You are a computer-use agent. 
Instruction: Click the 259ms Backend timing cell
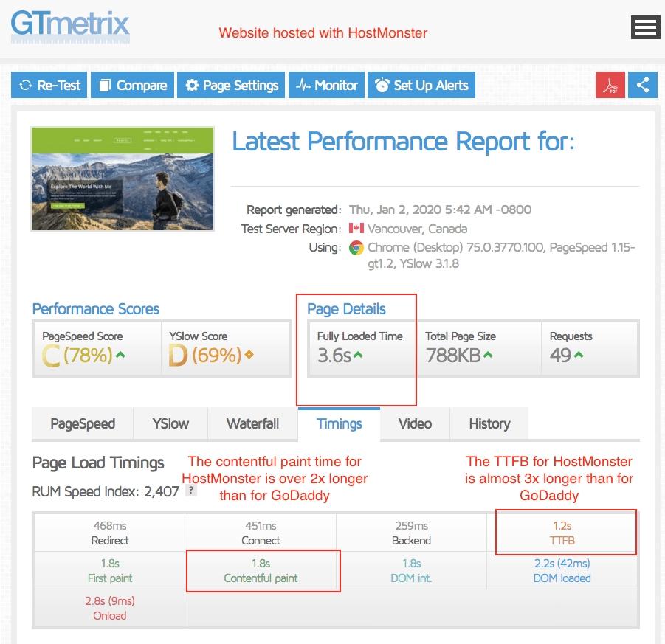(411, 533)
